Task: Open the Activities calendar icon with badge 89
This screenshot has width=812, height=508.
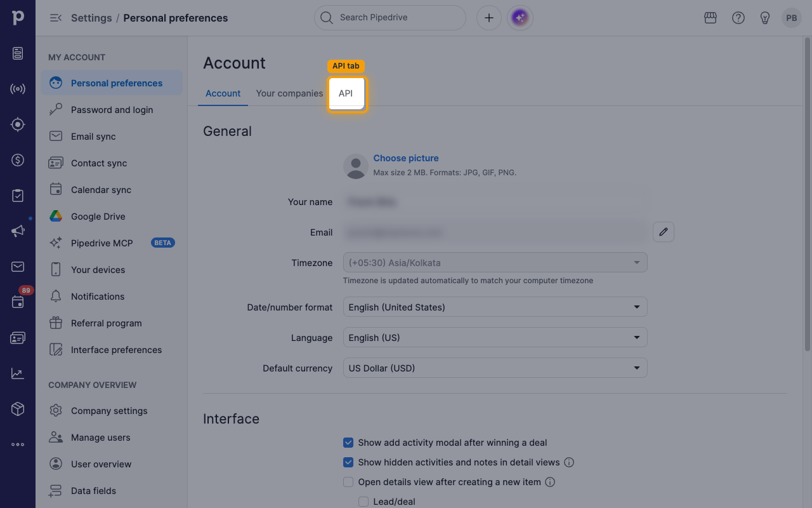Action: pyautogui.click(x=18, y=302)
